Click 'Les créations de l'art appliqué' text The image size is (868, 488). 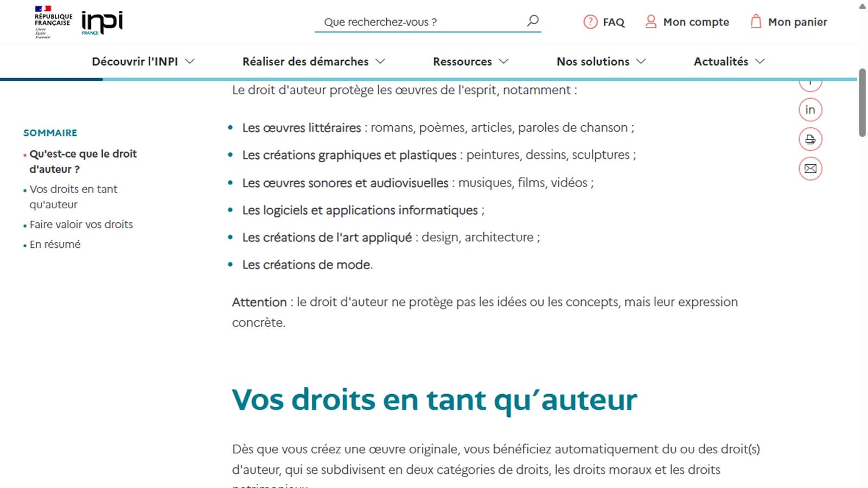[327, 237]
